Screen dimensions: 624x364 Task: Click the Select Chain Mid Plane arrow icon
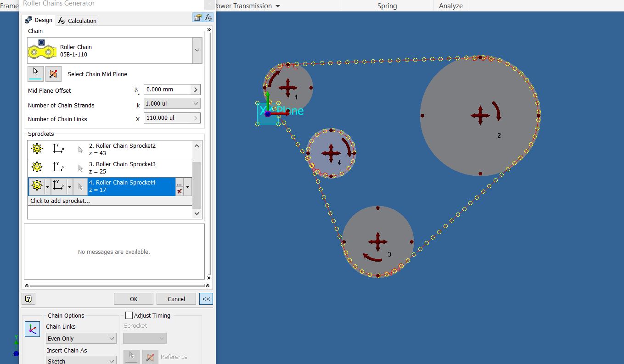[36, 73]
